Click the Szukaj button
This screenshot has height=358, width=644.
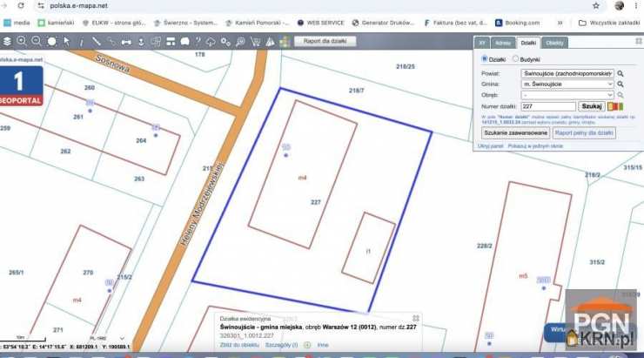592,106
